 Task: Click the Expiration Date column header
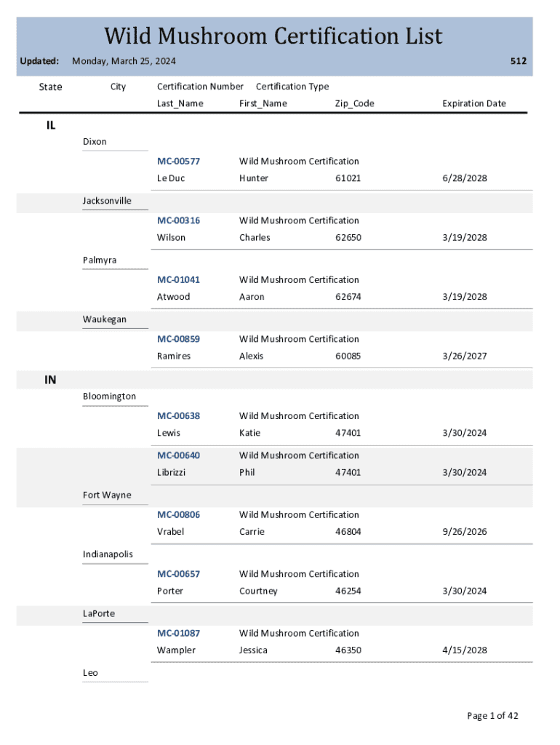click(x=473, y=103)
